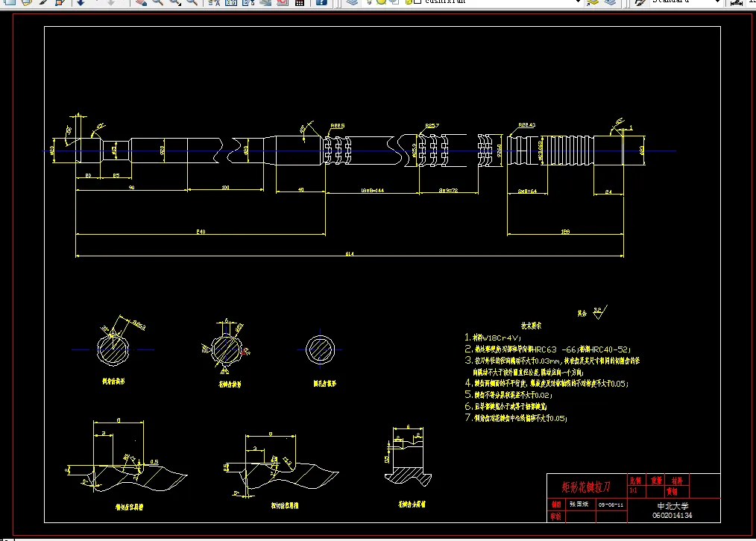
Task: Select the date 09-06-11 cell
Action: [611, 505]
